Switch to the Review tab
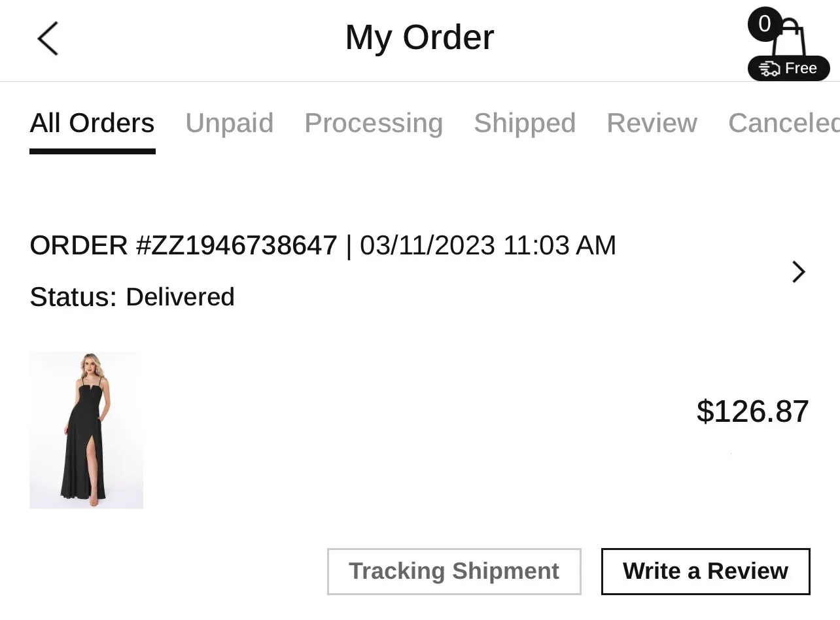840x620 pixels. pos(652,123)
